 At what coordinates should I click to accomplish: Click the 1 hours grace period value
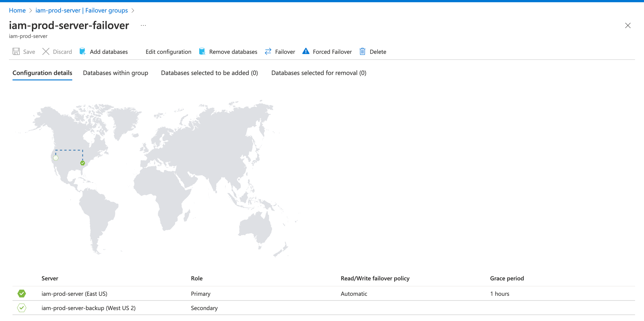point(500,294)
